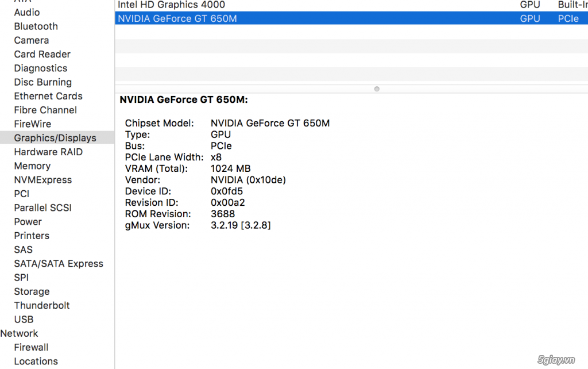The image size is (588, 369).
Task: Show FireWire device details
Action: 33,124
